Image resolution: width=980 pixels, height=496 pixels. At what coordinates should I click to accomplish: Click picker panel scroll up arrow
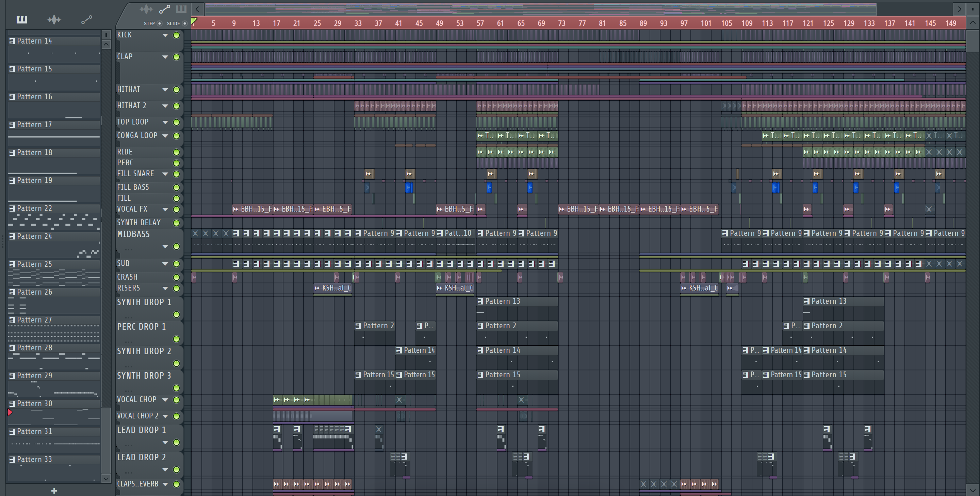click(107, 45)
